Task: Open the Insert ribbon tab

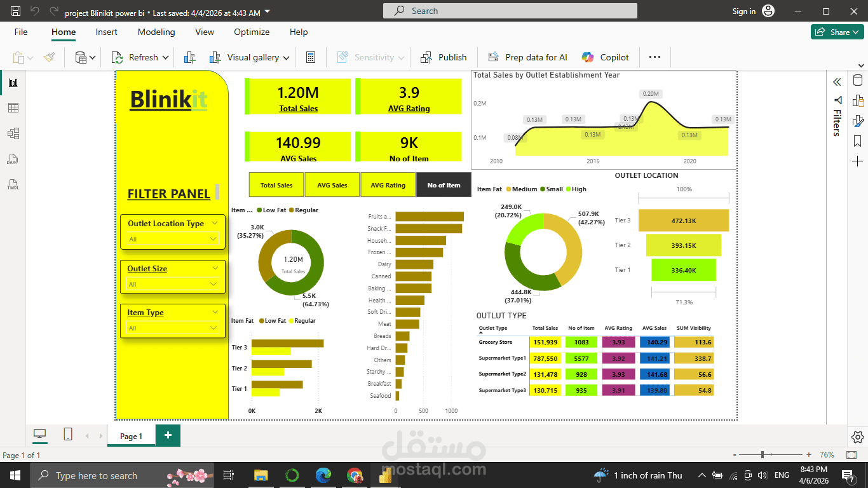Action: [x=107, y=32]
